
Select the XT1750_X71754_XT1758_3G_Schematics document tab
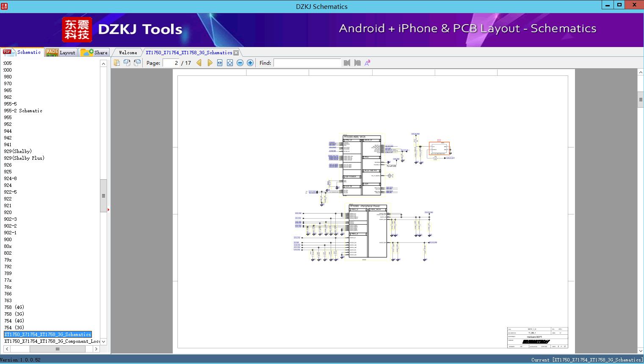click(x=189, y=53)
